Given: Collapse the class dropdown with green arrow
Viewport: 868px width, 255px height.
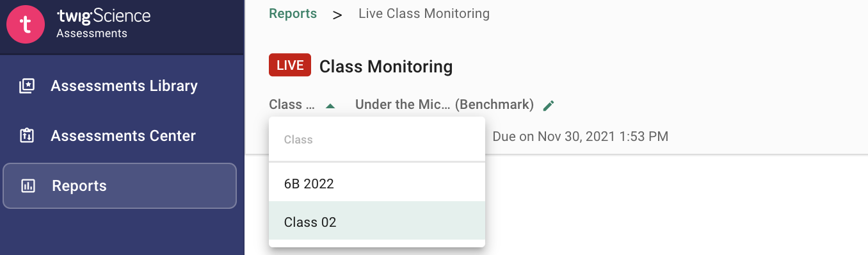Looking at the screenshot, I should click(330, 106).
